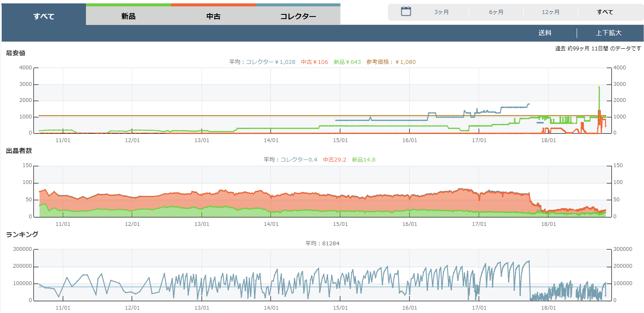Switch to the 新品 tab
Viewport: 644px width, 313px height.
tap(128, 16)
